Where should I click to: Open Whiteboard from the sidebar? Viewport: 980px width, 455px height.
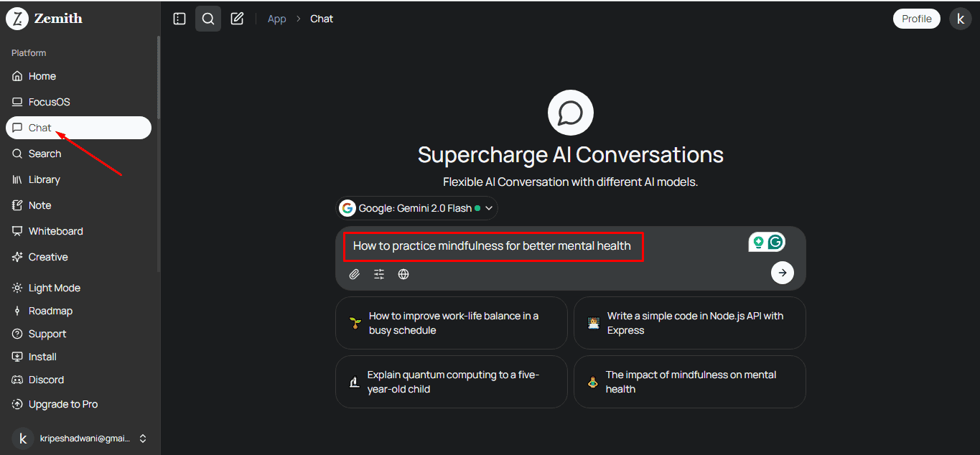click(x=55, y=231)
